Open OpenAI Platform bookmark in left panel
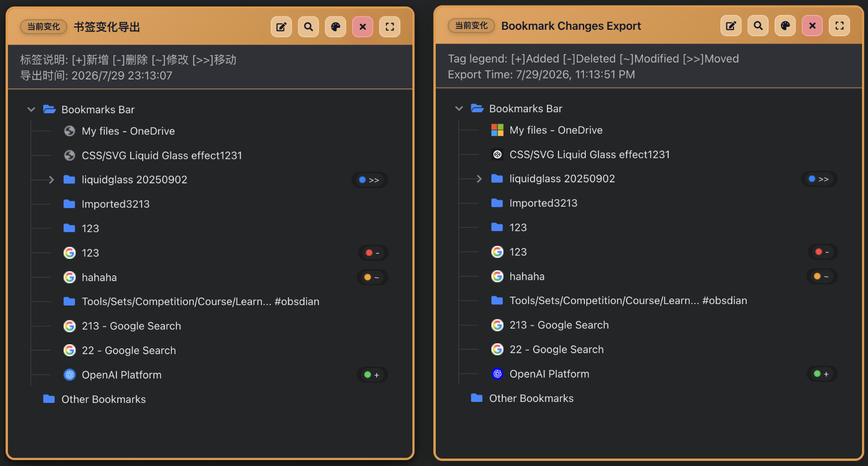Viewport: 868px width, 466px height. click(x=121, y=375)
